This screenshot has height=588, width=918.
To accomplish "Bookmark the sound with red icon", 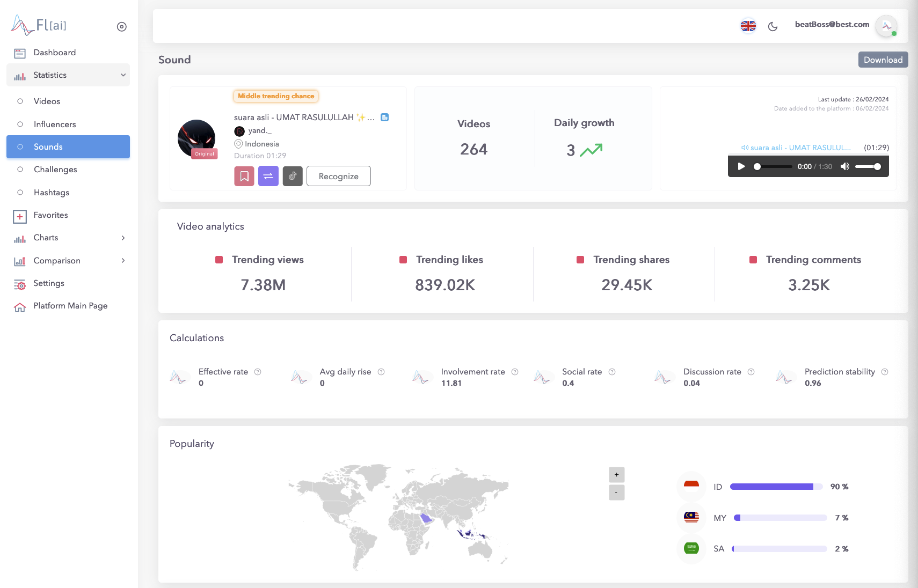I will pyautogui.click(x=244, y=176).
